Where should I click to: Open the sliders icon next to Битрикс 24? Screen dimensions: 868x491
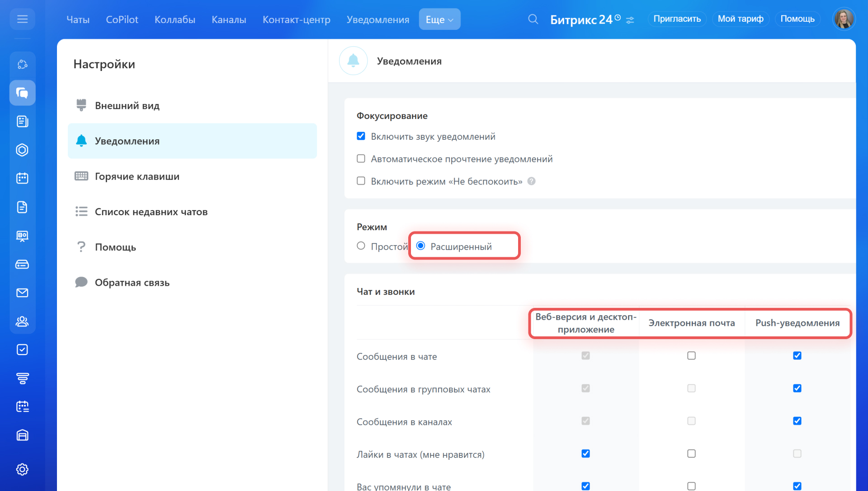[x=630, y=20]
